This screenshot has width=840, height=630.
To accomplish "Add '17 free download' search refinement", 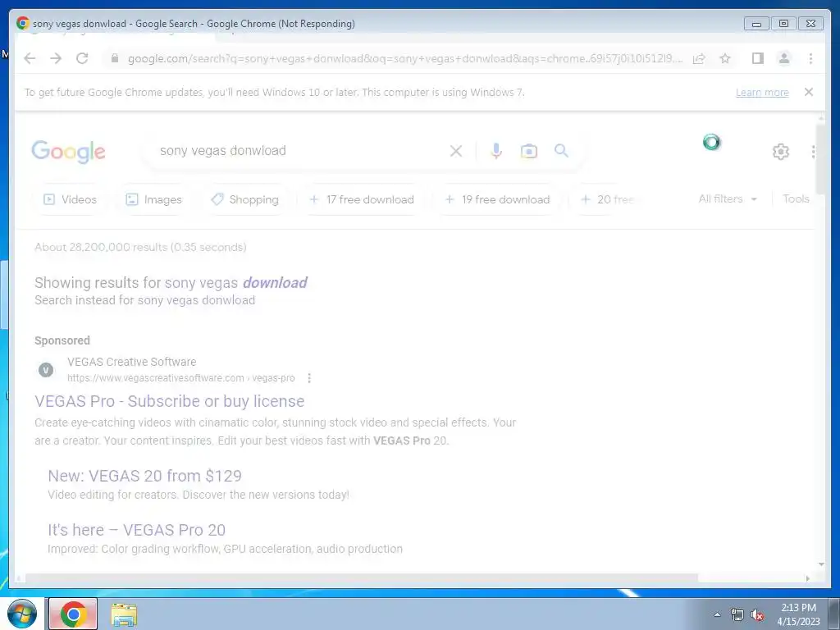I will click(x=362, y=199).
